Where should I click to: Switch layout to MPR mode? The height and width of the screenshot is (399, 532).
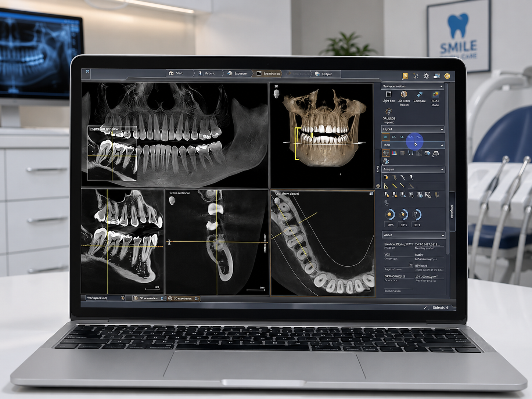tap(410, 137)
